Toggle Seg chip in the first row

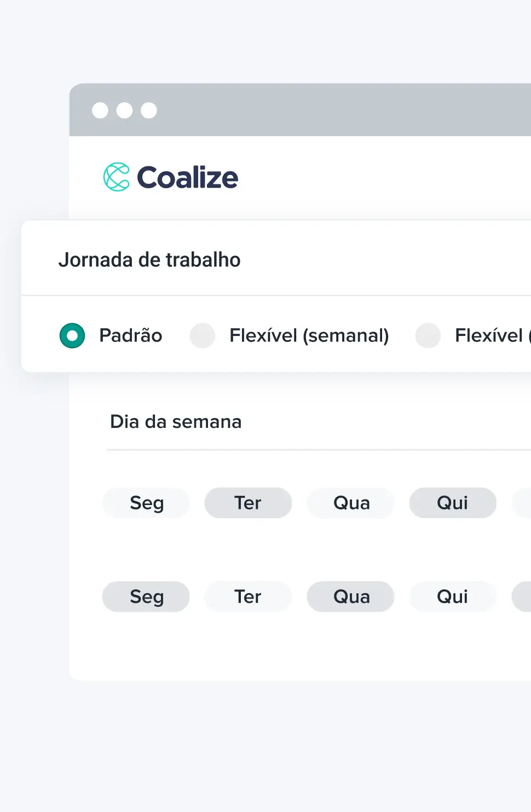[146, 503]
